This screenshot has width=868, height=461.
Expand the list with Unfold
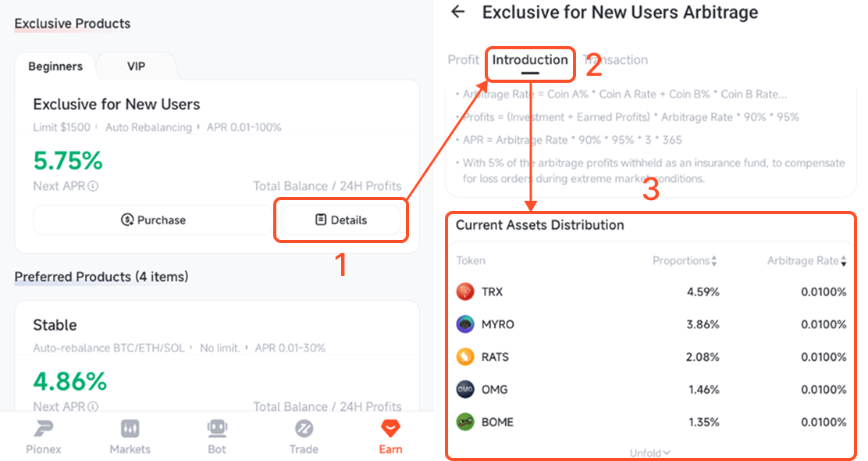pos(650,452)
